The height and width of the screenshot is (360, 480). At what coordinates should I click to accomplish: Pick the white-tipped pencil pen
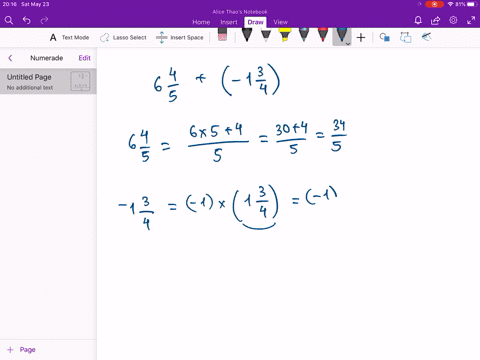coord(266,35)
